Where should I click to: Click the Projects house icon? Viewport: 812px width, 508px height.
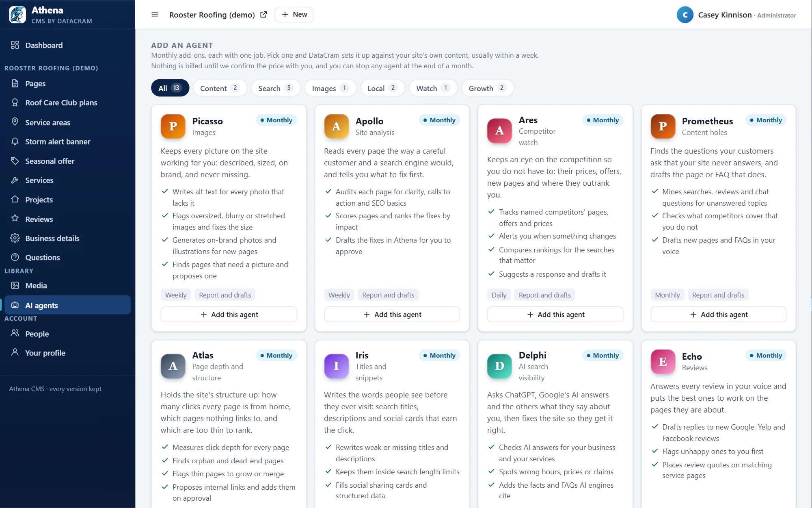[15, 199]
